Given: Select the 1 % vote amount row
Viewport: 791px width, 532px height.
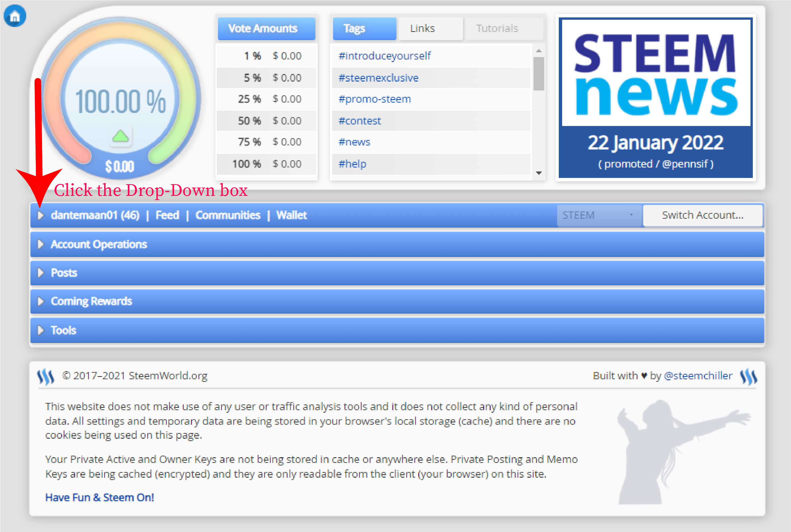Looking at the screenshot, I should click(x=266, y=56).
